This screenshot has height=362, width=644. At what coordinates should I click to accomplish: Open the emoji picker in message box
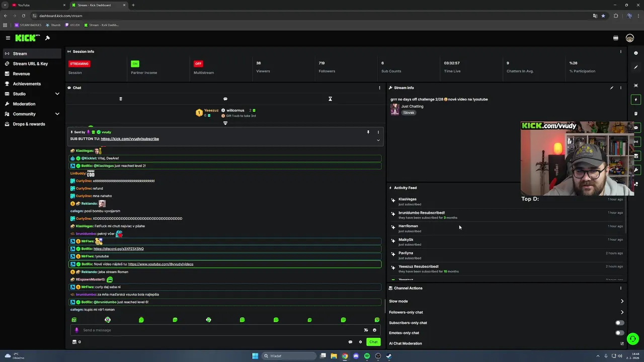[374, 330]
